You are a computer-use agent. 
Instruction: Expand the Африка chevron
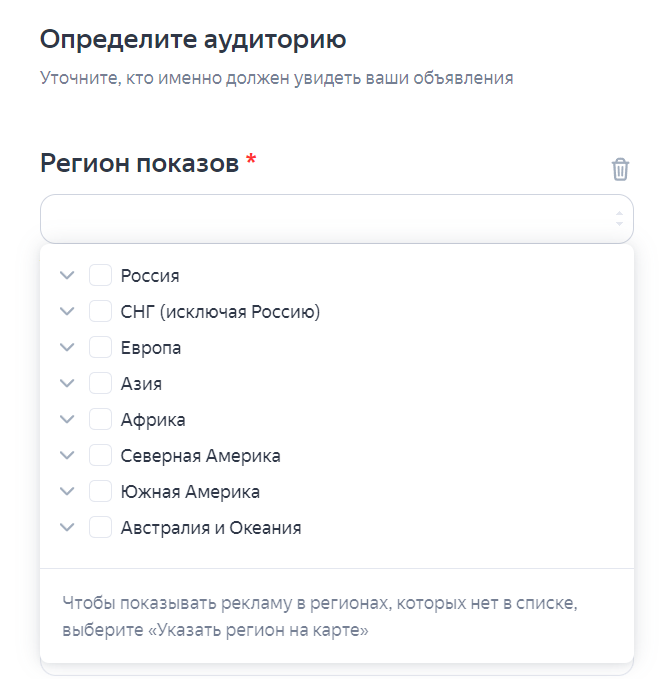tap(67, 419)
